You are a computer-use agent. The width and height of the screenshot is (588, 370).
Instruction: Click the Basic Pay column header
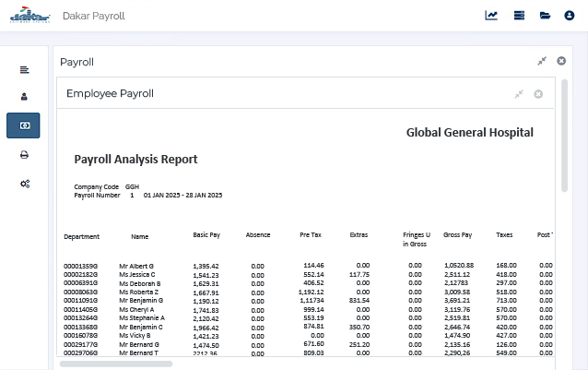(206, 235)
